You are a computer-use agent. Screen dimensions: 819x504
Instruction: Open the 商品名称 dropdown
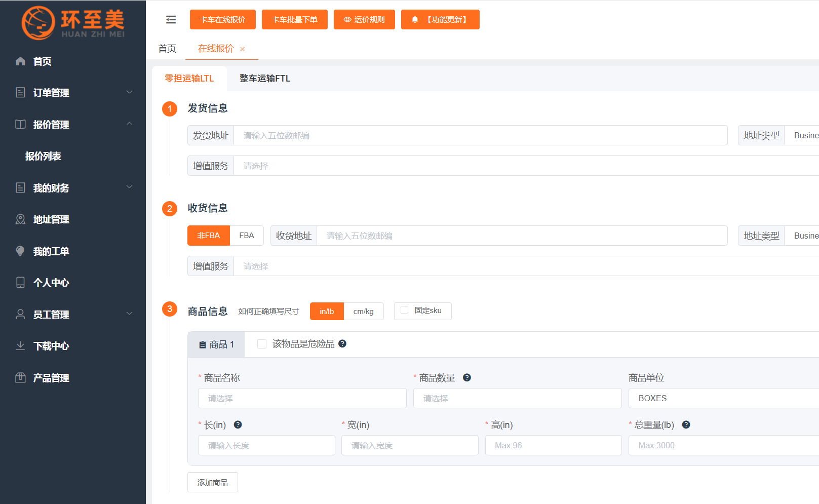coord(302,398)
